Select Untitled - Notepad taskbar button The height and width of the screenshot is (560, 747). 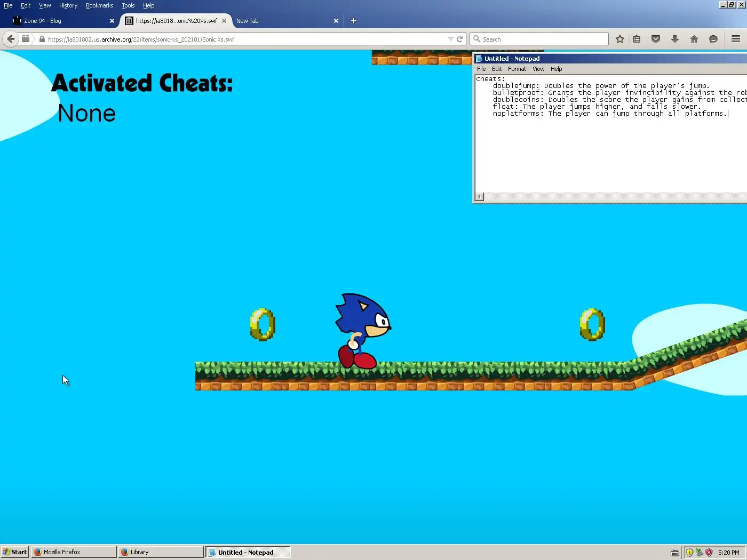coord(248,552)
